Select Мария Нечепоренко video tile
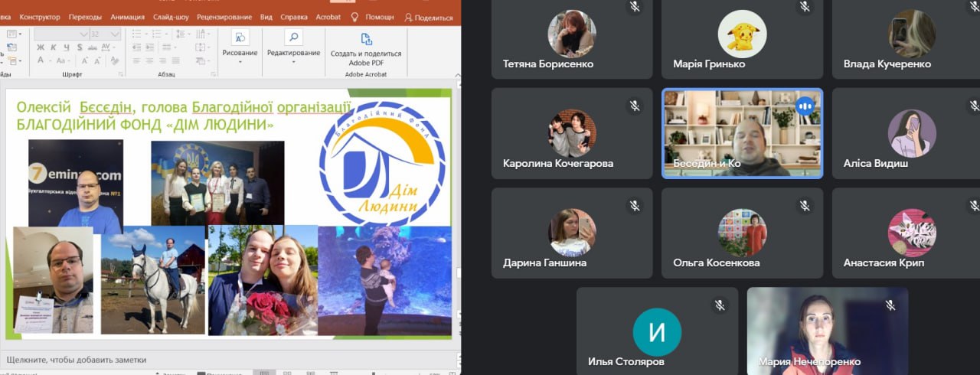 pyautogui.click(x=828, y=331)
